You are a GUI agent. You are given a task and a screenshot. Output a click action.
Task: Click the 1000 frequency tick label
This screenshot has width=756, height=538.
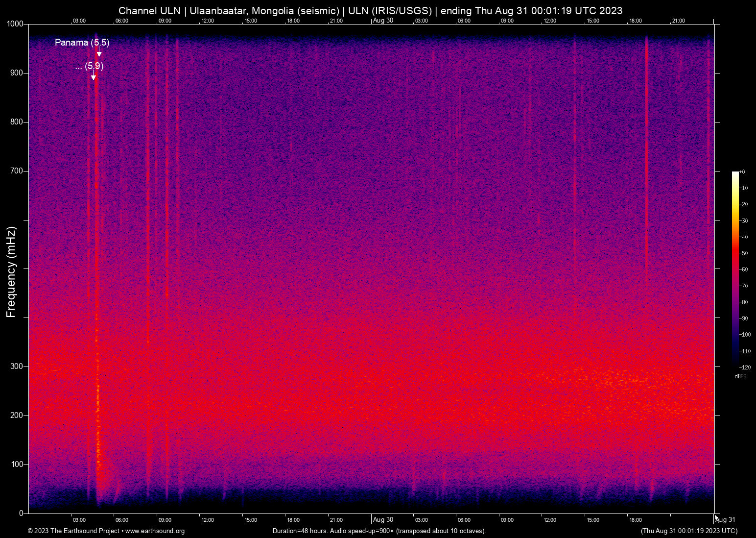[15, 23]
